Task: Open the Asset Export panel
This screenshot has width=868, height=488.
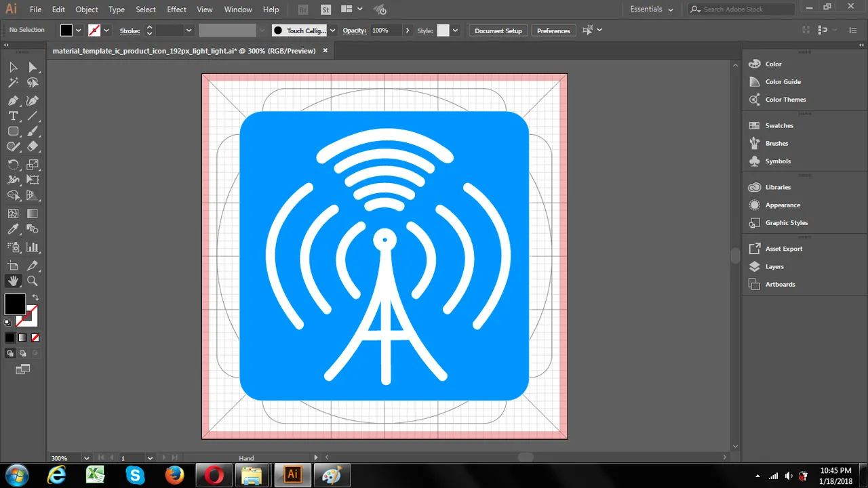Action: [x=784, y=249]
